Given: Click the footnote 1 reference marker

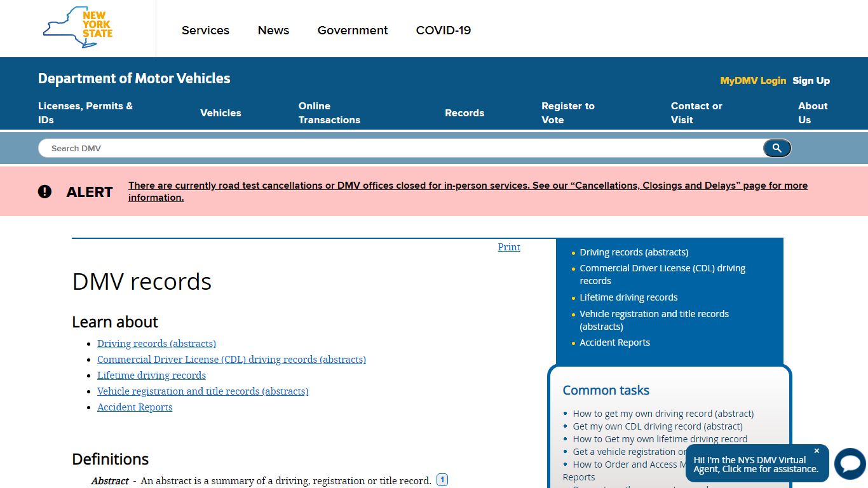Looking at the screenshot, I should (442, 480).
